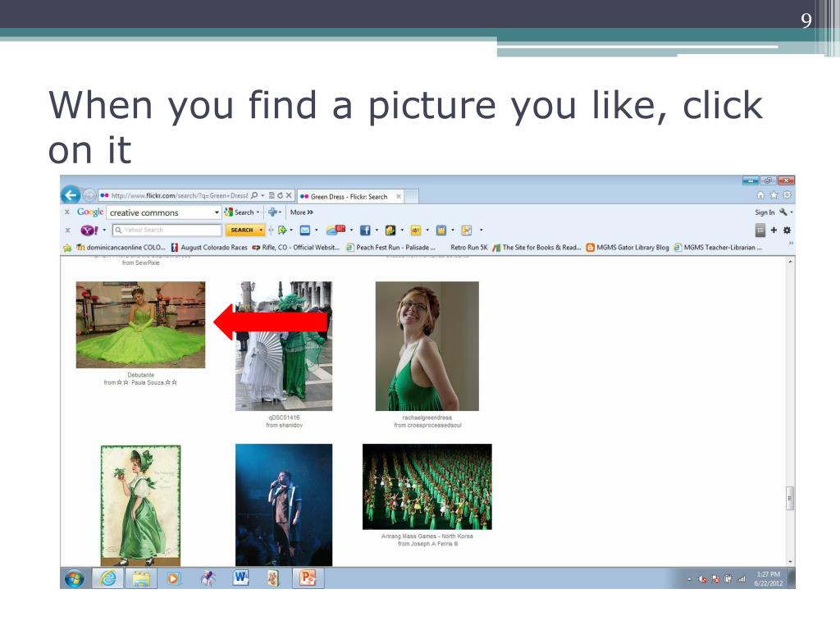Open Peach Fest Run - Palisade favorite
The height and width of the screenshot is (630, 840).
point(390,248)
